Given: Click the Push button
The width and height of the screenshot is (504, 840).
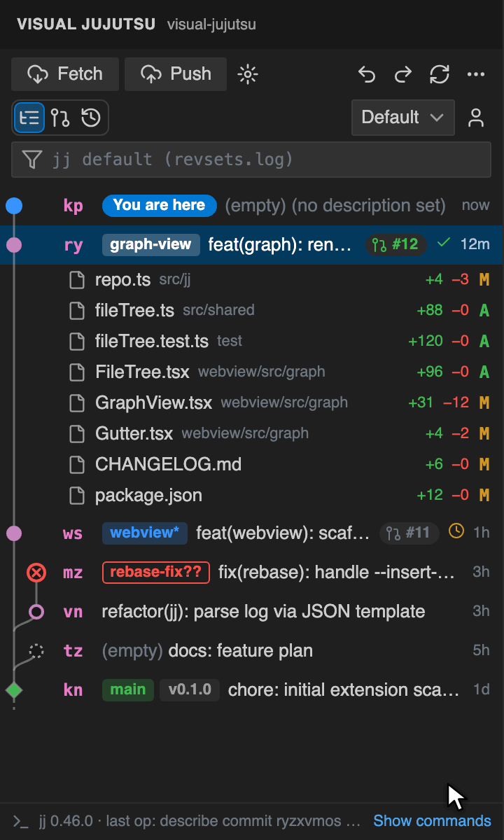Looking at the screenshot, I should [x=176, y=74].
